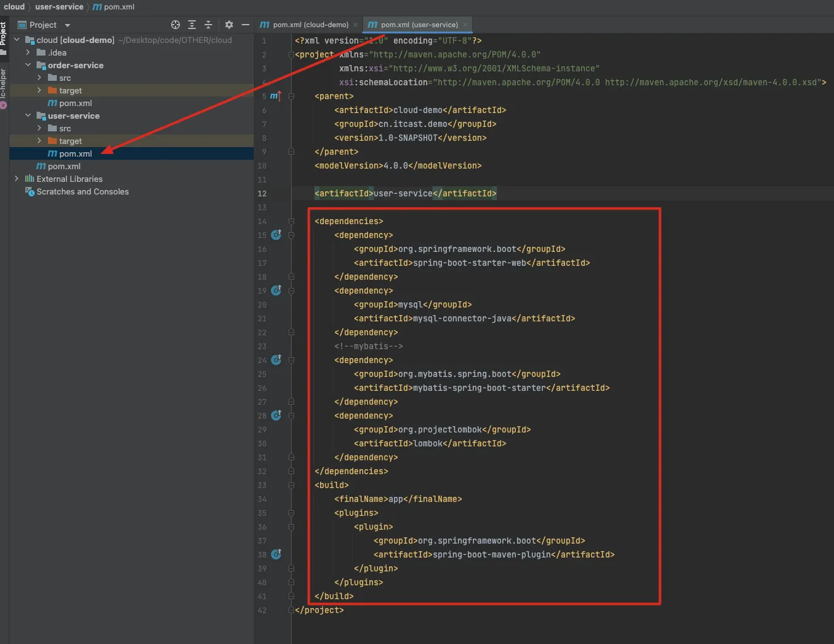Click the overriding gutter icon on line 15

pos(276,235)
